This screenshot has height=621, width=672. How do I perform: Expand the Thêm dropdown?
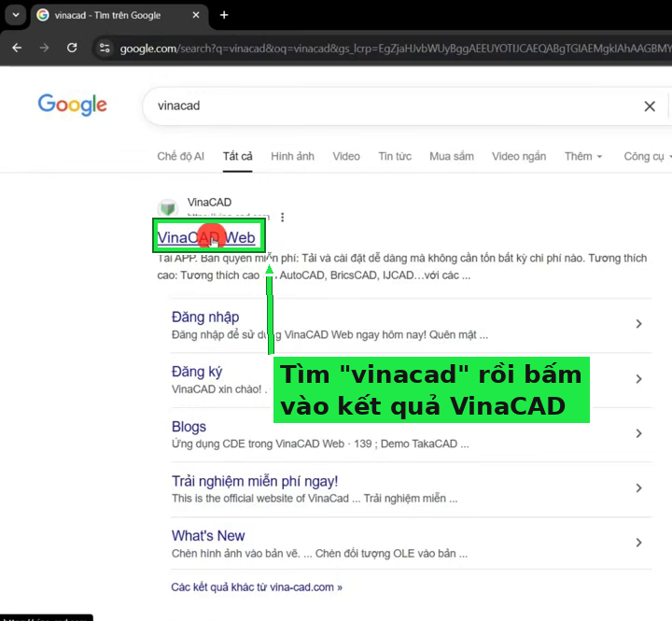(583, 156)
